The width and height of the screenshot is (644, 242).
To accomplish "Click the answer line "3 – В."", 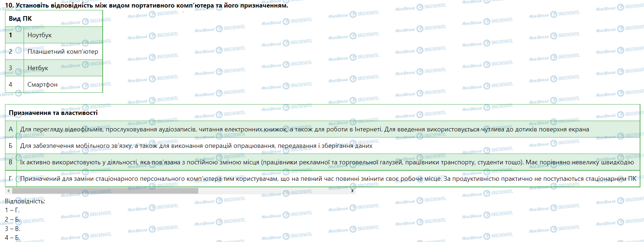I will pyautogui.click(x=13, y=228).
